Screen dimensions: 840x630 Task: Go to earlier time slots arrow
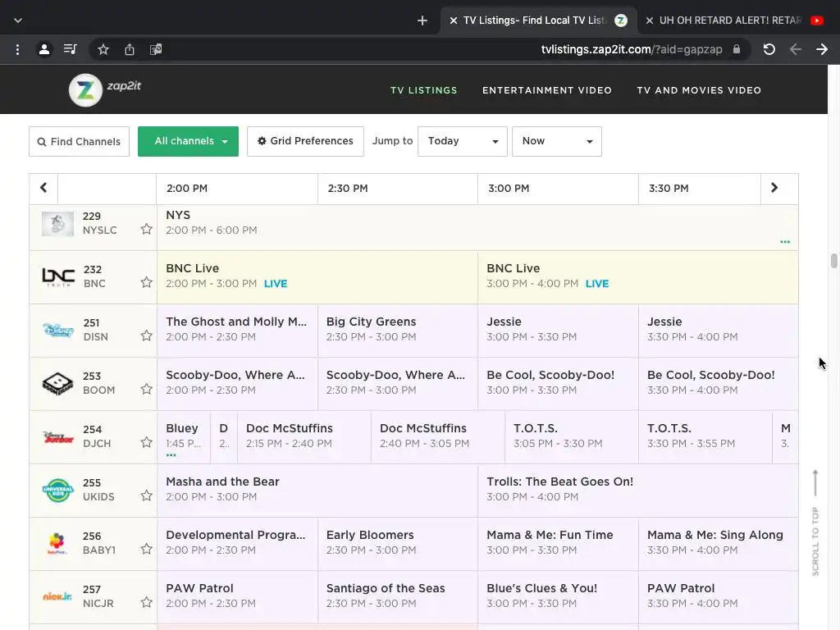43,188
